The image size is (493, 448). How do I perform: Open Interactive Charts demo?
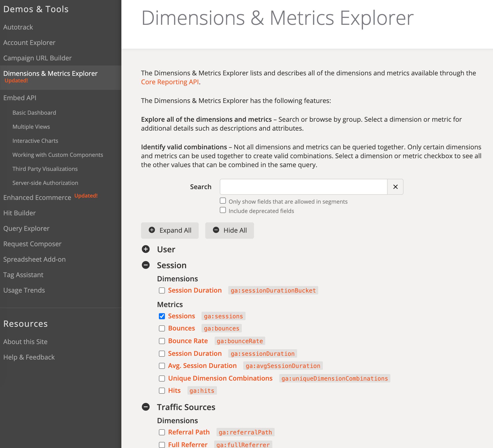[35, 141]
